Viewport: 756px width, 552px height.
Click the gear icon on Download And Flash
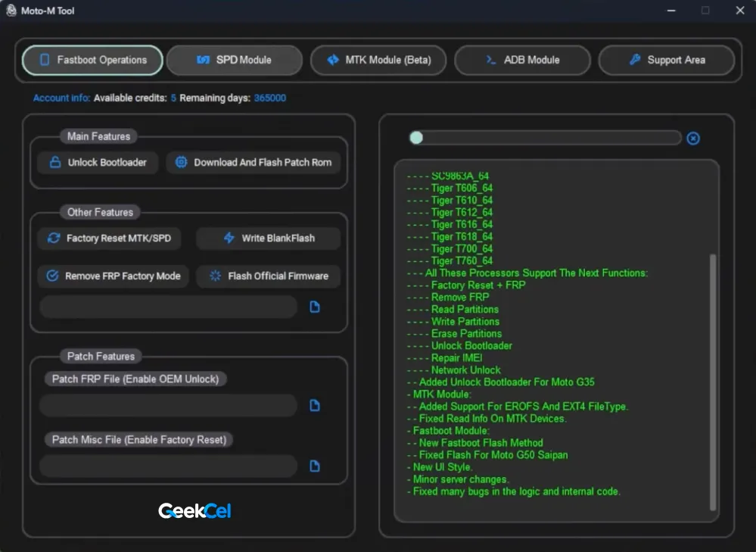pos(181,162)
